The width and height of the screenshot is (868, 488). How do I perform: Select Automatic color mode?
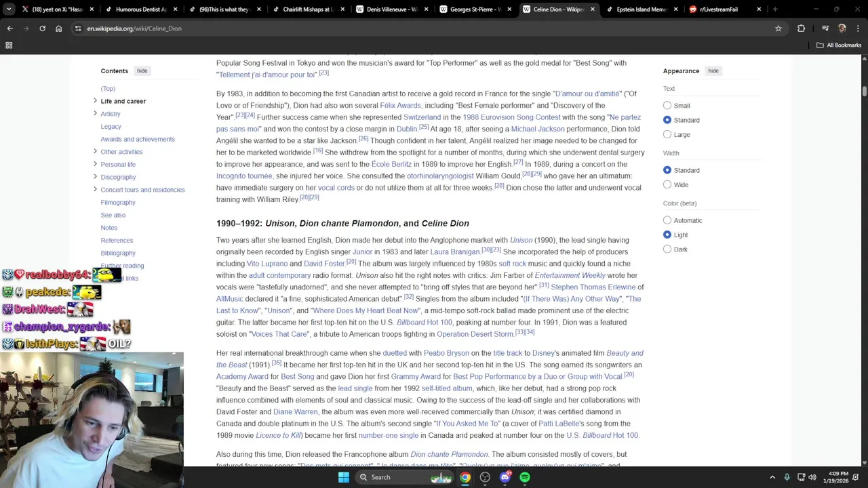click(x=667, y=220)
